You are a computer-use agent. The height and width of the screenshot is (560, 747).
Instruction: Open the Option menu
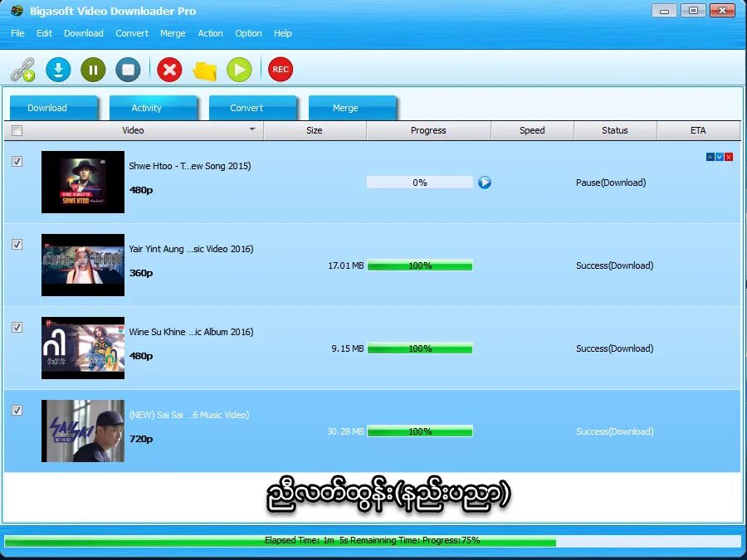(249, 33)
